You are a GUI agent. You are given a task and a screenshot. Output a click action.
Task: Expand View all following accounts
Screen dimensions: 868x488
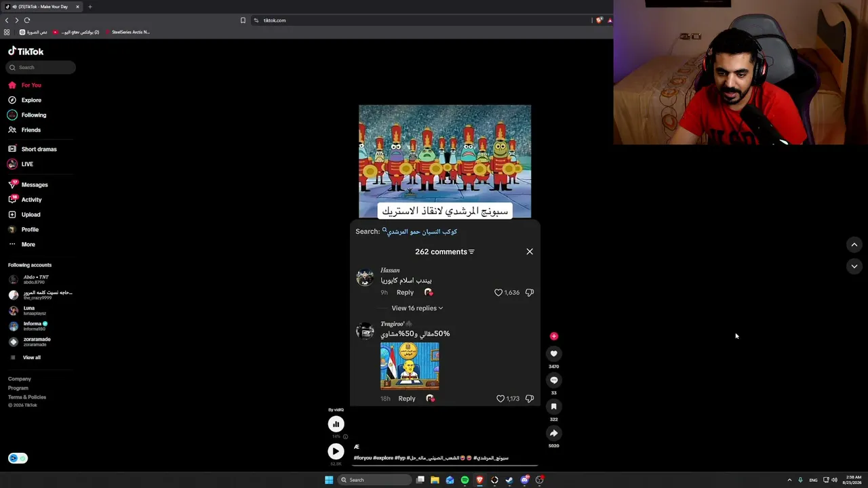25,358
